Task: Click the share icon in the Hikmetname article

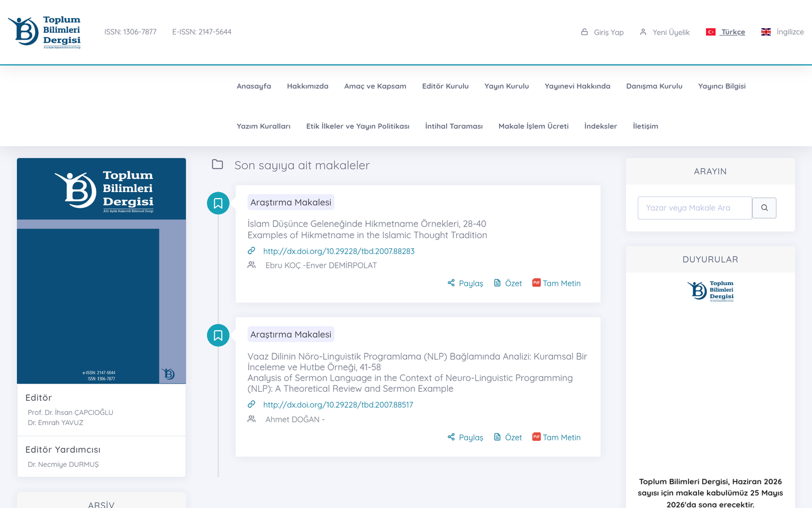Action: (451, 283)
